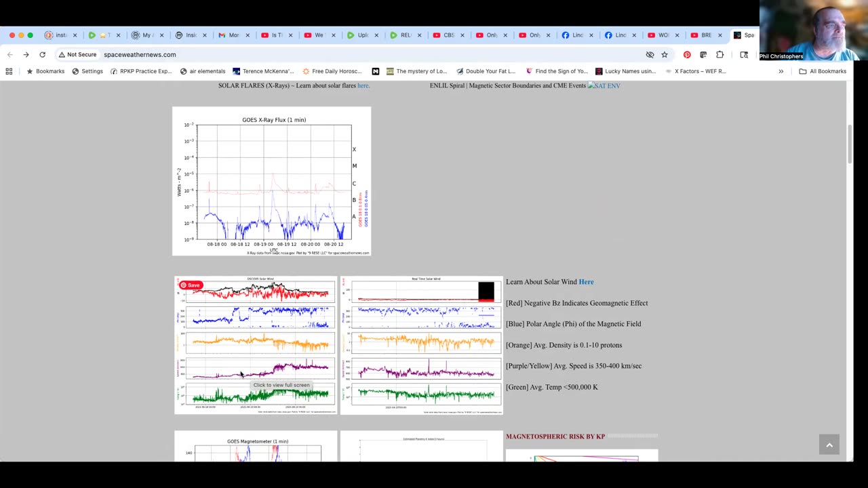
Task: Close the 'insta' tab
Action: click(x=75, y=35)
